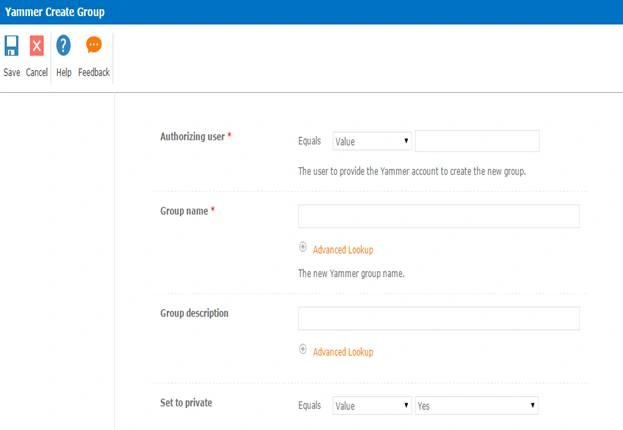Open Help via the question mark icon
Screen dimensions: 623x430
click(x=64, y=45)
